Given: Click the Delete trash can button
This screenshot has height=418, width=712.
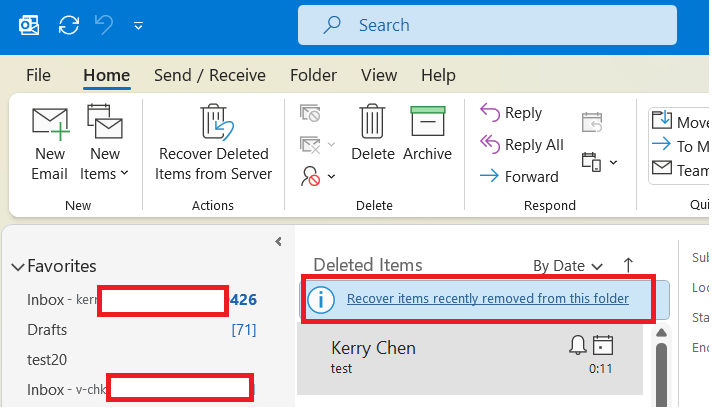Looking at the screenshot, I should [x=373, y=133].
